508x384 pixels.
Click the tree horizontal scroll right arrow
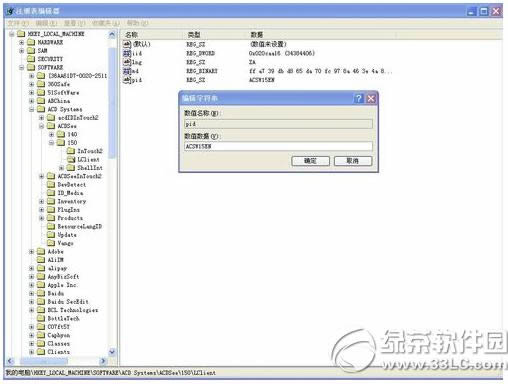tap(103, 361)
